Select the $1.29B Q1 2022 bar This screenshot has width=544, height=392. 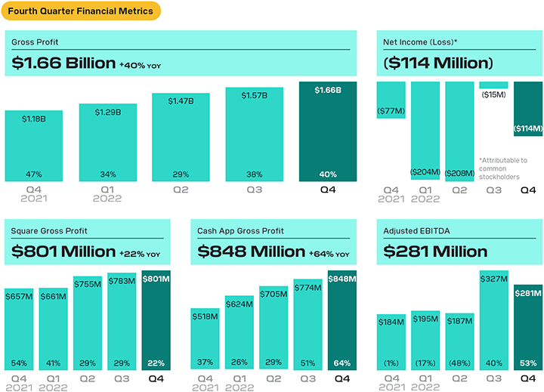click(108, 143)
